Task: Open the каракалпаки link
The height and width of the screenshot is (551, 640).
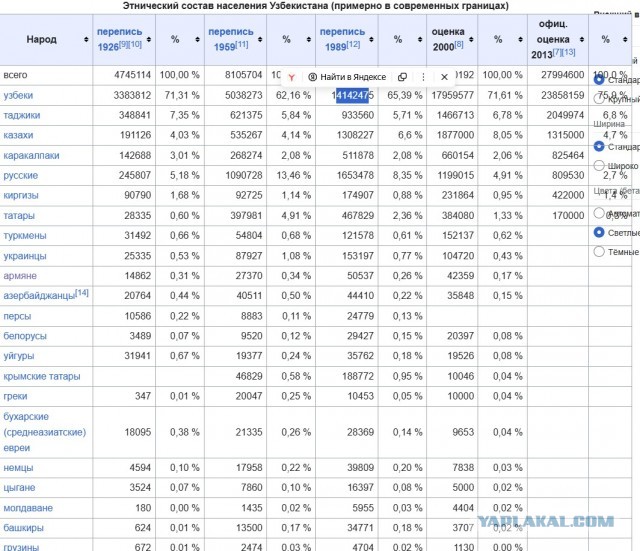Action: point(31,156)
